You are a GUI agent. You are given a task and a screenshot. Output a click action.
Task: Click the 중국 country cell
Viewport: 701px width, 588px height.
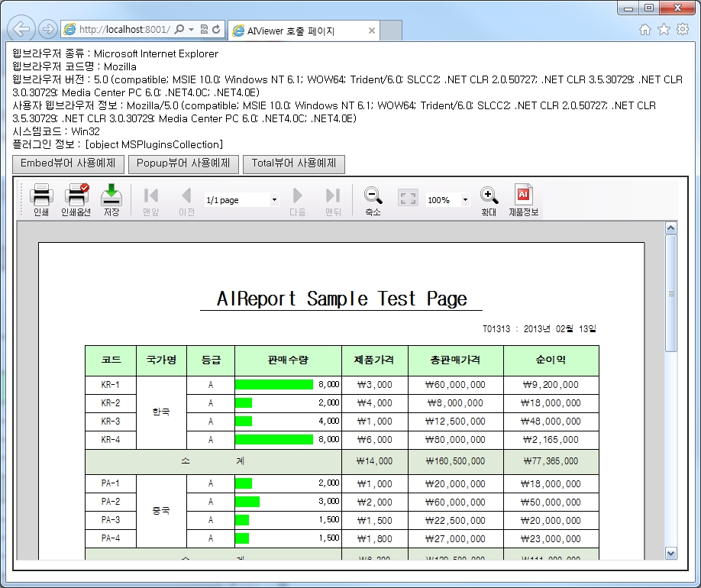[161, 511]
